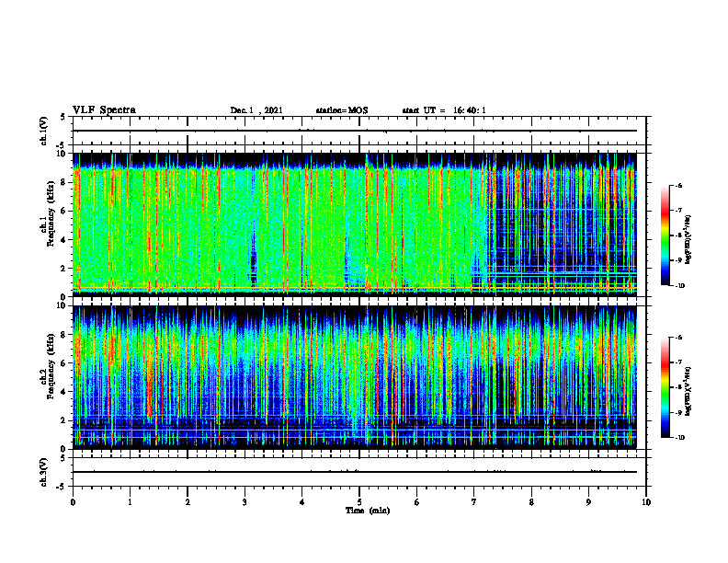The height and width of the screenshot is (563, 728).
Task: Click the "-7" value on ch.1 color bar
Action: [678, 211]
